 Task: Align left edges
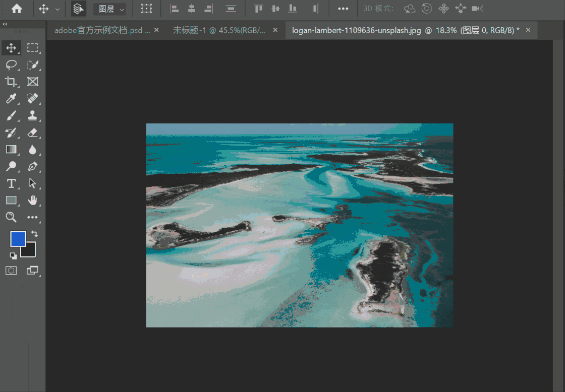[175, 9]
